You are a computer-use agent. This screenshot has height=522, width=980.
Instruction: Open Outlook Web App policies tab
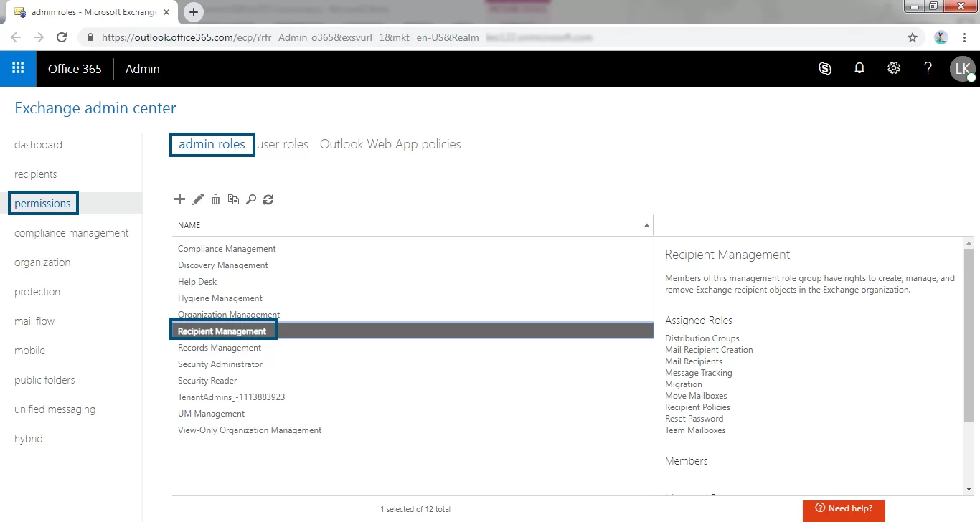(390, 144)
